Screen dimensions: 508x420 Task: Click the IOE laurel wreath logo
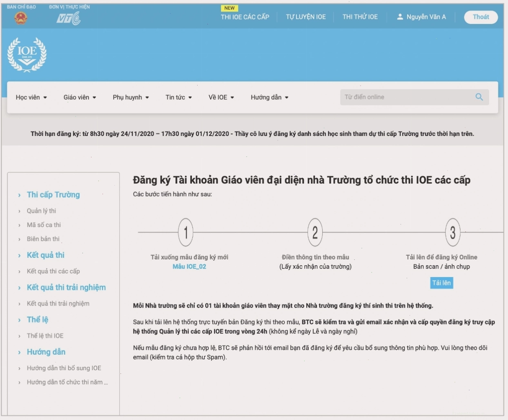pos(27,55)
